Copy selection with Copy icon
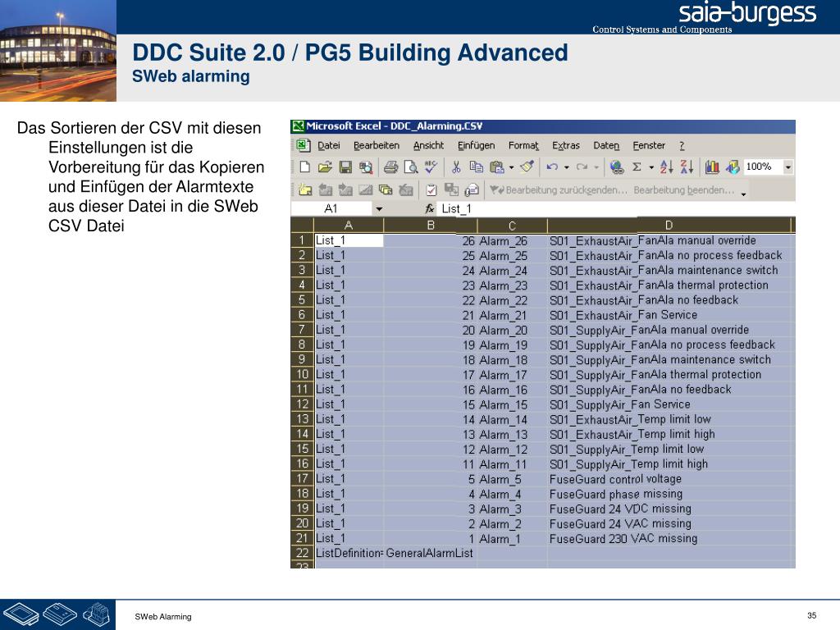The height and width of the screenshot is (630, 840). tap(476, 167)
